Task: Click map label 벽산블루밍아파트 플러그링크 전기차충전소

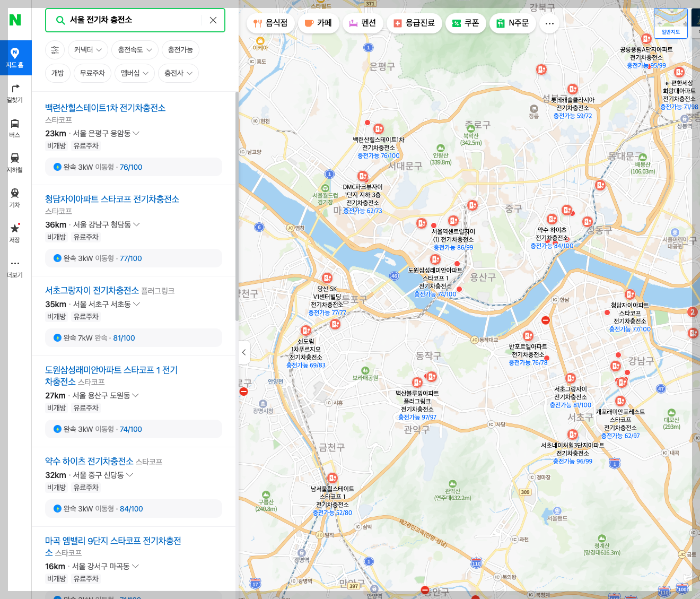Action: tap(417, 405)
